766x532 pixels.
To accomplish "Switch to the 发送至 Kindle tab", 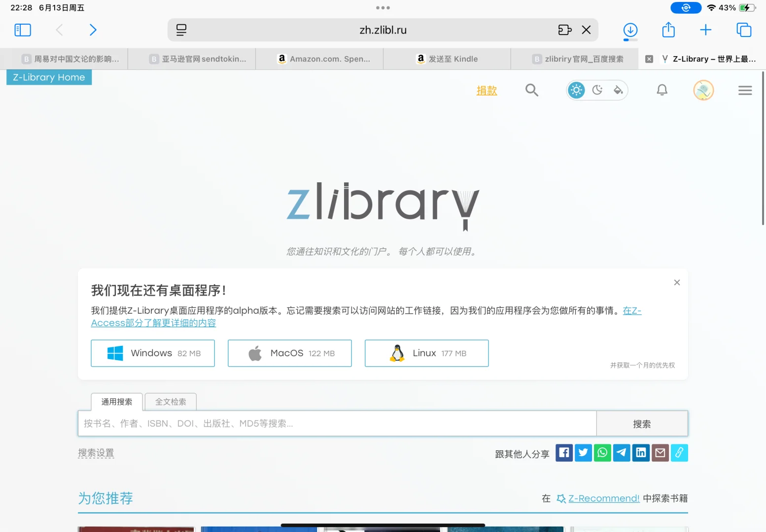I will (447, 59).
